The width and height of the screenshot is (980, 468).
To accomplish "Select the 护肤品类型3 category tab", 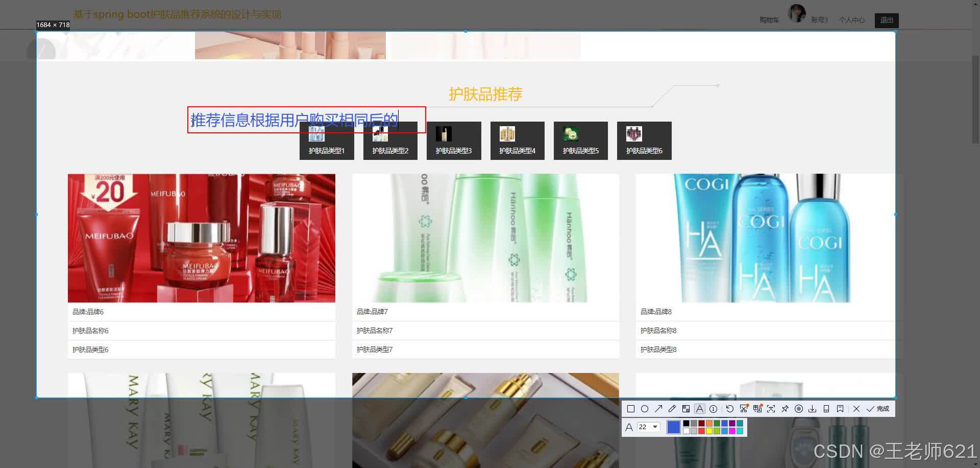I will [x=454, y=141].
